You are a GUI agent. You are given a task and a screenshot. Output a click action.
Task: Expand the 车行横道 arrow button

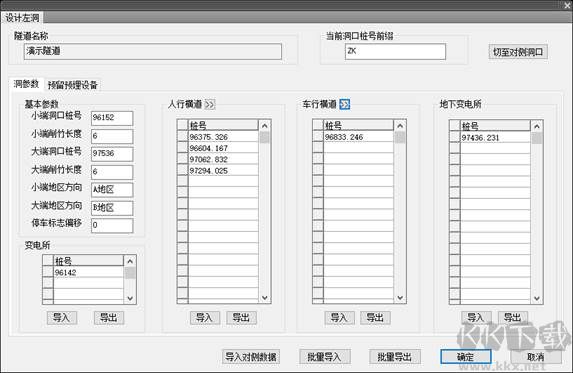coord(345,104)
